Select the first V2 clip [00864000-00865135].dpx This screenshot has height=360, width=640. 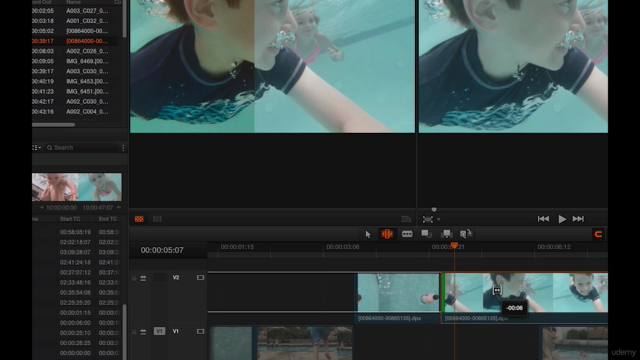[x=398, y=298]
